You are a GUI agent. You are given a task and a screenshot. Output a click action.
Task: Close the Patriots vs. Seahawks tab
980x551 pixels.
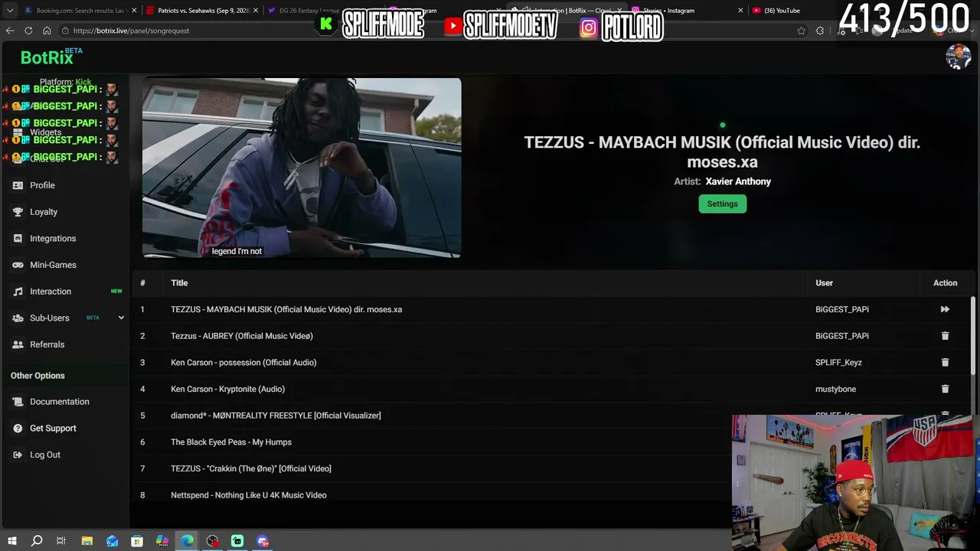tap(256, 11)
